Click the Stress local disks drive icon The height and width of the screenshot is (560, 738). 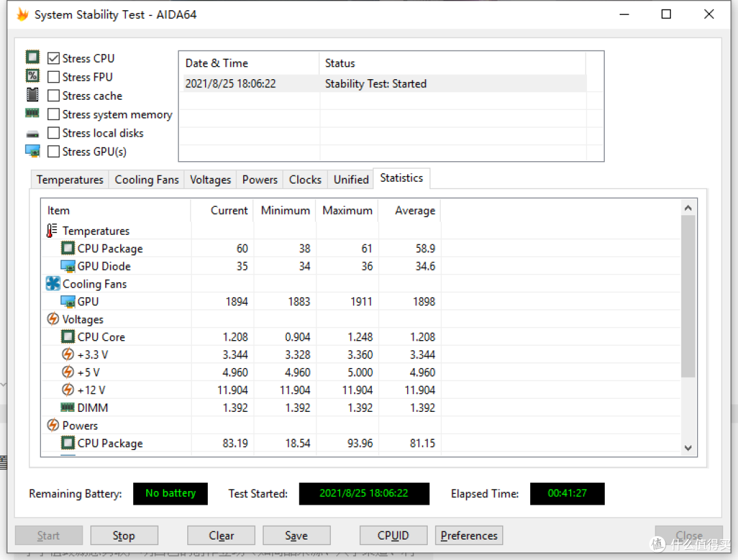[33, 135]
